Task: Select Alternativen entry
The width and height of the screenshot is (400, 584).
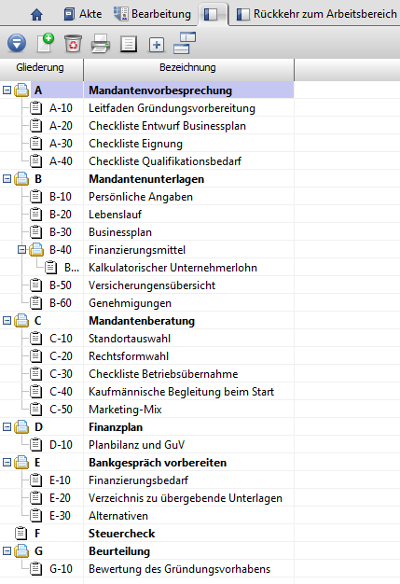Action: (x=118, y=516)
